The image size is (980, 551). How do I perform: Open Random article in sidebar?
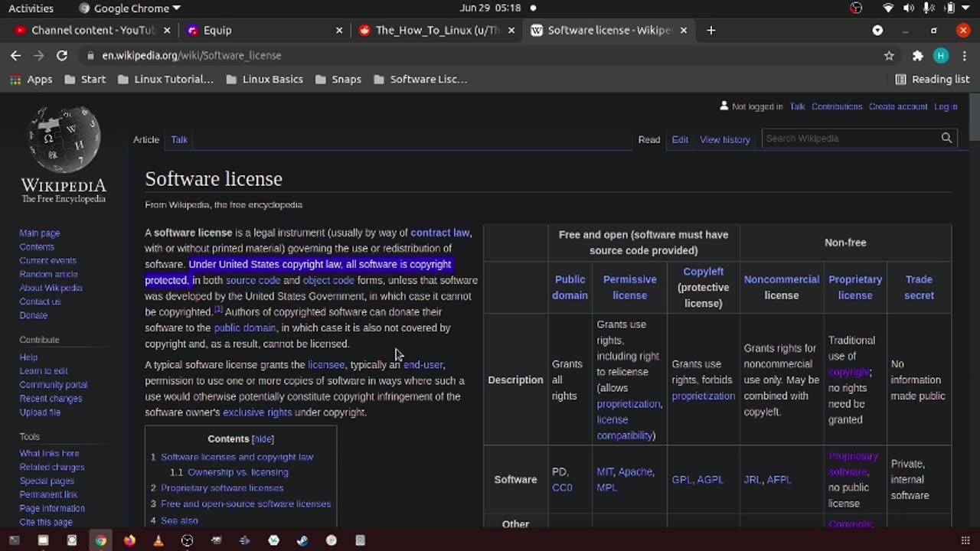click(48, 274)
